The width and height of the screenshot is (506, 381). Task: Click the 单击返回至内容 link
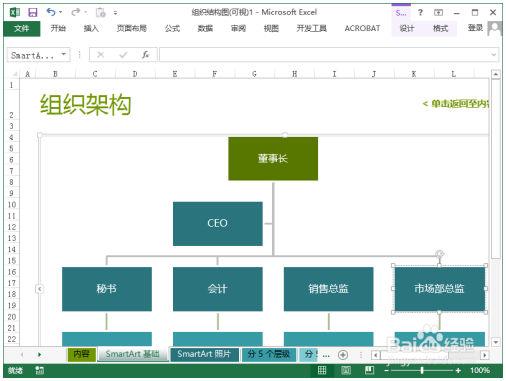tap(456, 104)
